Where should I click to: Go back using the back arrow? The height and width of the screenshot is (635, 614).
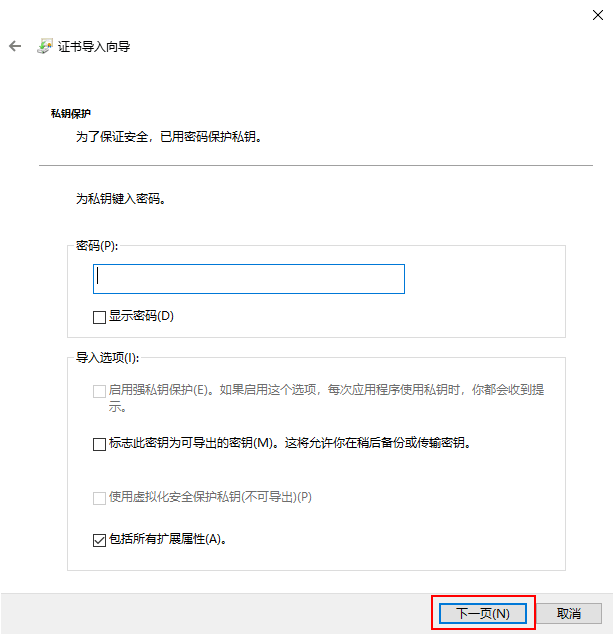click(15, 46)
